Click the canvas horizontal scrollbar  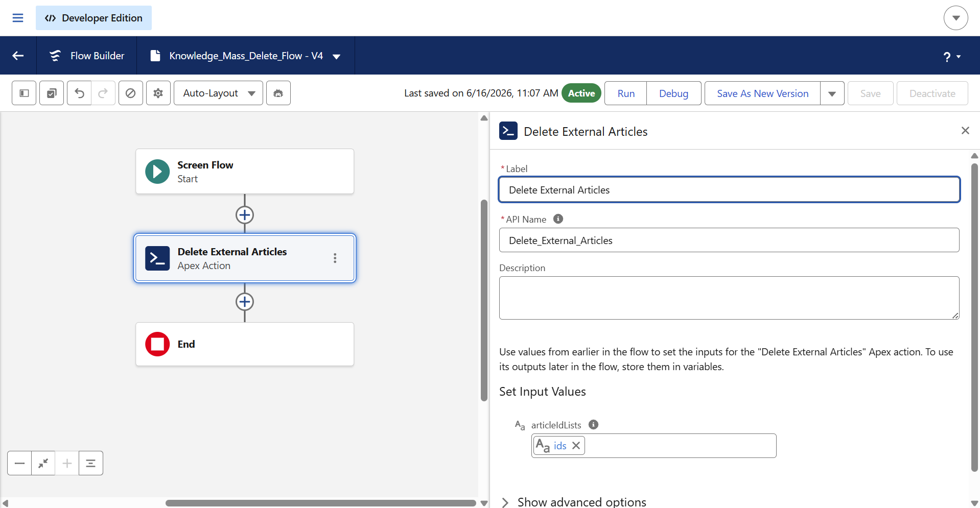320,503
